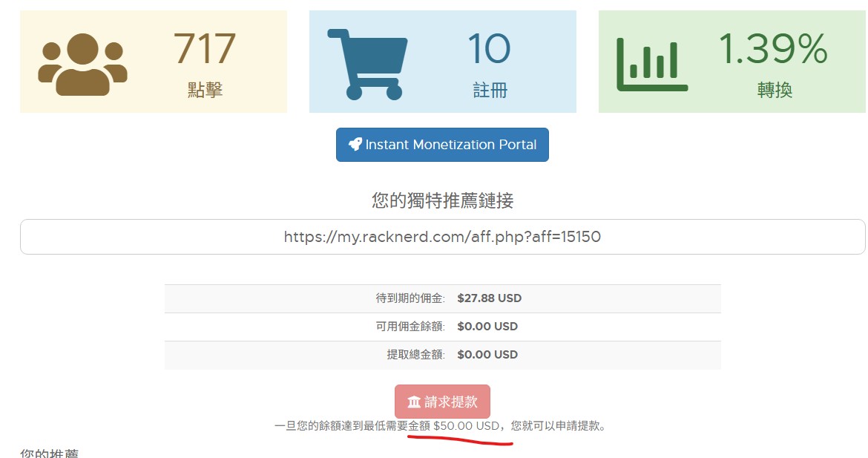Click the 10 signups number

click(x=489, y=49)
